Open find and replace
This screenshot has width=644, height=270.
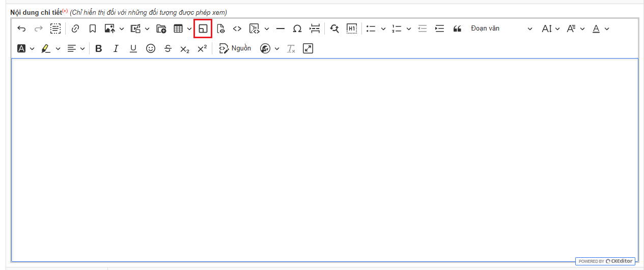(x=334, y=29)
